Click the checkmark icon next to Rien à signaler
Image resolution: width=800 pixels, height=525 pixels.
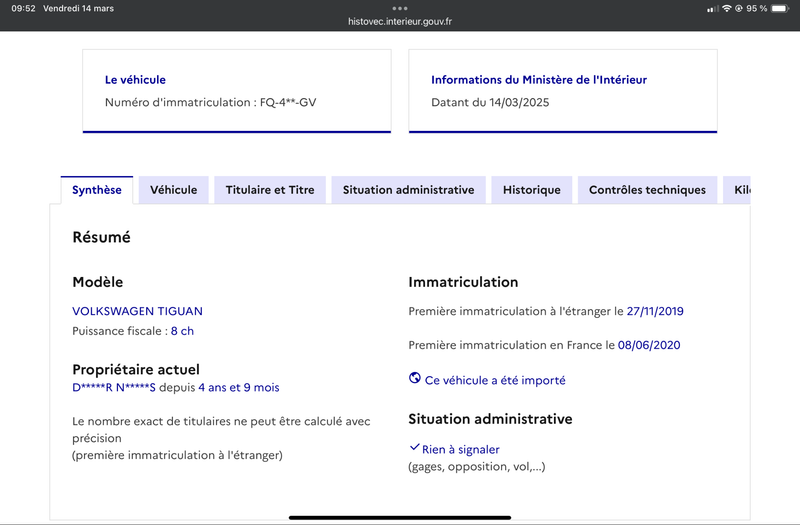coord(414,448)
